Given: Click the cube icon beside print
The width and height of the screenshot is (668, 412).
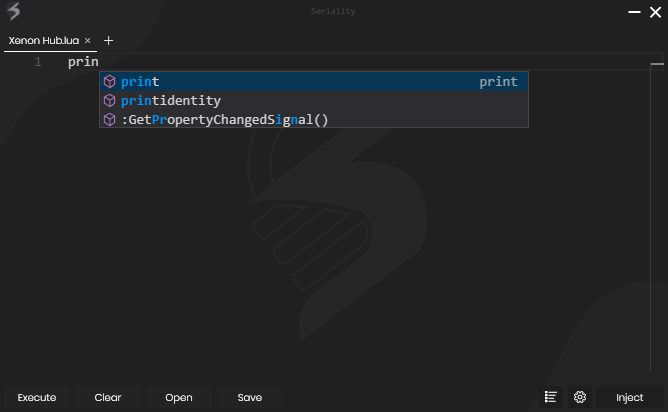Looking at the screenshot, I should tap(110, 82).
